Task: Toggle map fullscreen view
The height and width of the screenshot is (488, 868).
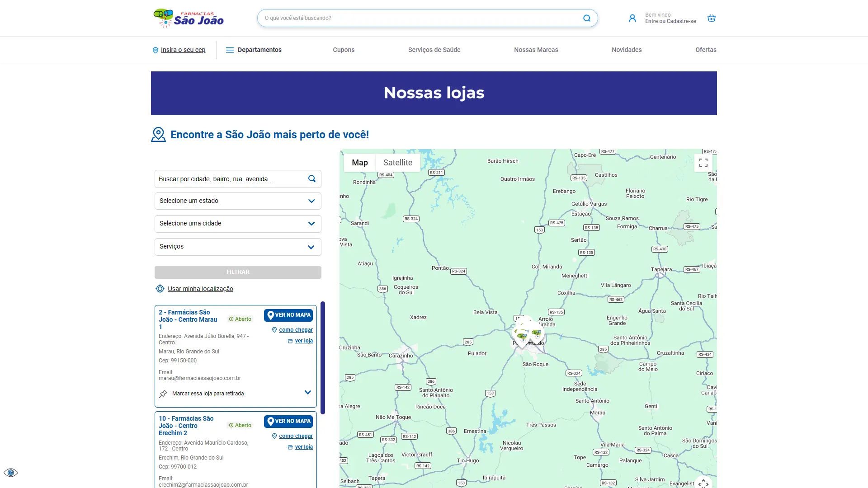Action: 703,163
